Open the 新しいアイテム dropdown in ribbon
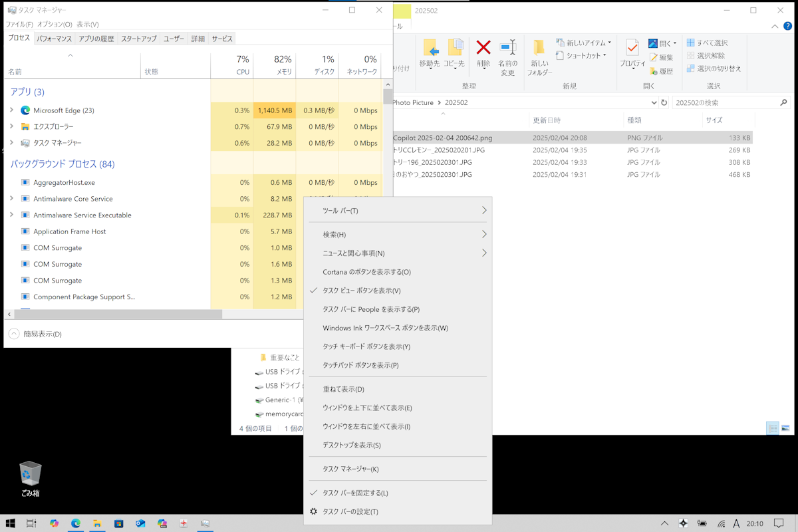 coord(584,43)
